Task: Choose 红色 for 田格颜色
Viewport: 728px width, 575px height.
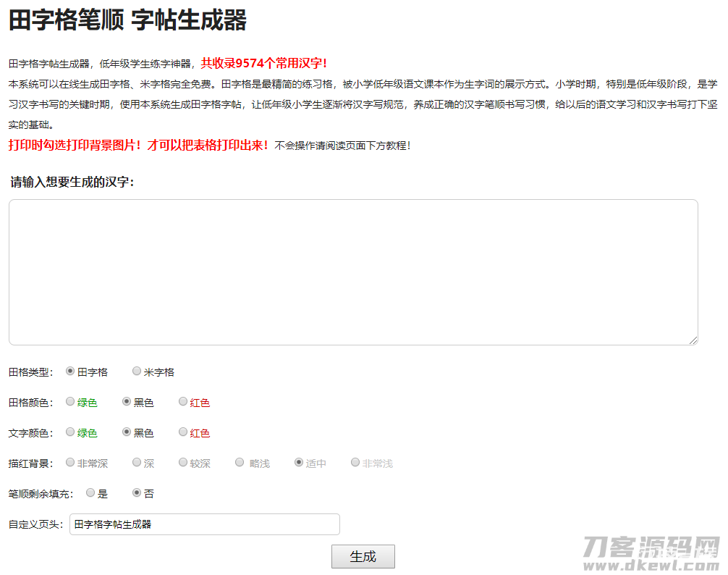Action: click(183, 402)
